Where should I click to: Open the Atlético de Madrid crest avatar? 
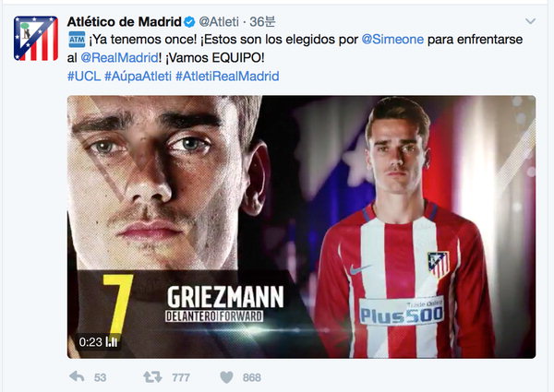36,38
